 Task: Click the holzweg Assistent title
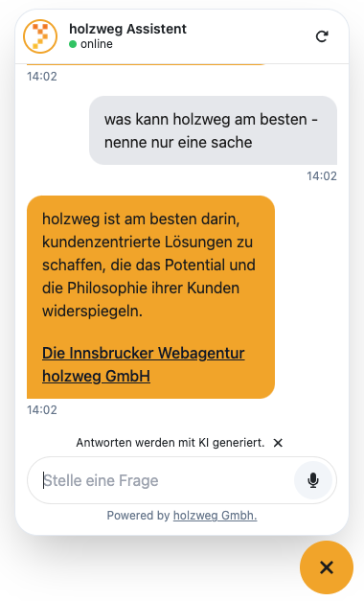pyautogui.click(x=127, y=29)
